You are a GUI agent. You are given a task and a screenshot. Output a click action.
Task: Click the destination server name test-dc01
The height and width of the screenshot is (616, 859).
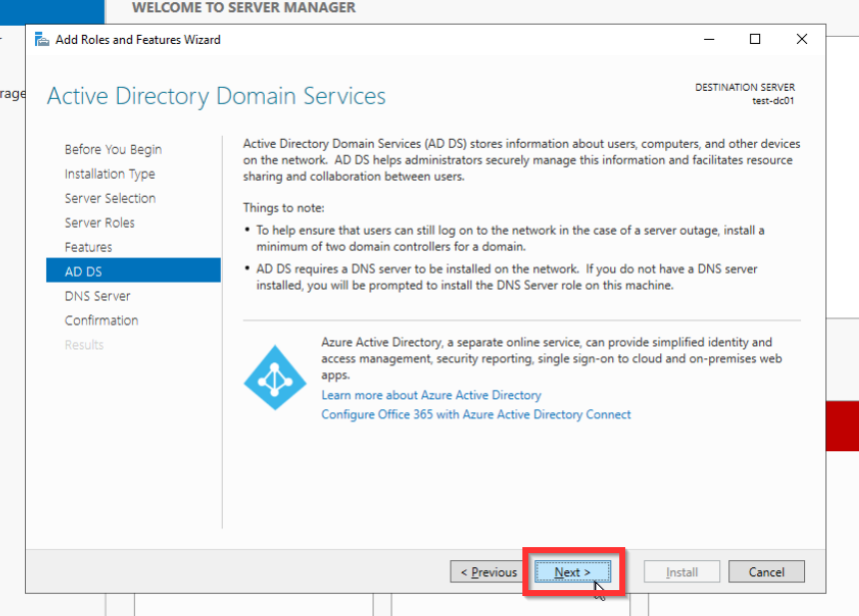tap(773, 100)
